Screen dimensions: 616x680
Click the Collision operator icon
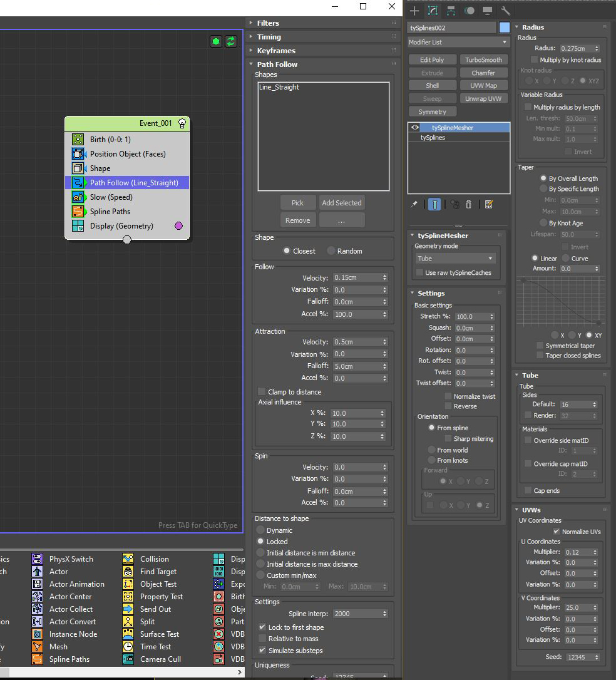pyautogui.click(x=128, y=559)
